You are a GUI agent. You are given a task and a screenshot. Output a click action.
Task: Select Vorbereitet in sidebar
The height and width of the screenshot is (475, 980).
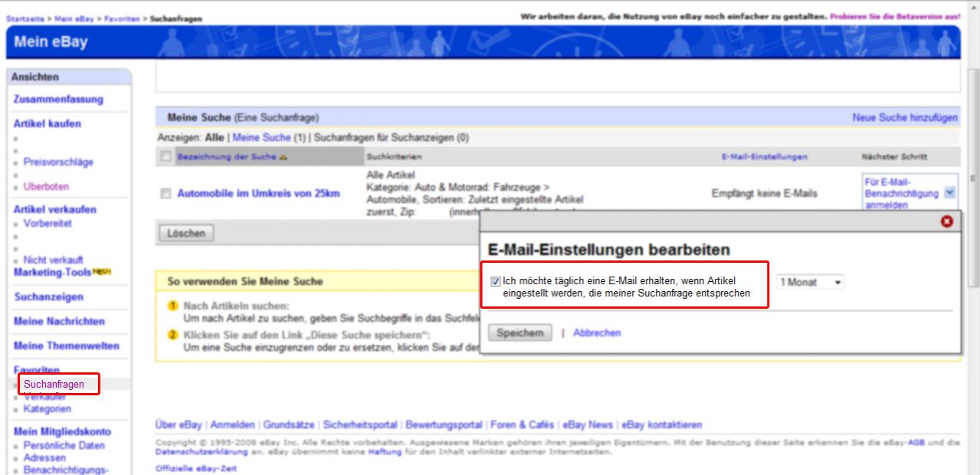click(x=48, y=223)
